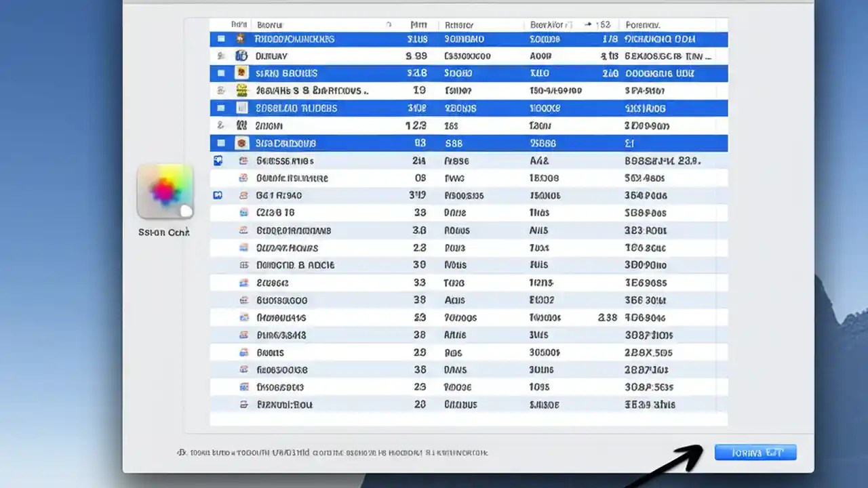Click the red app icon in the first highlighted row

tap(241, 39)
